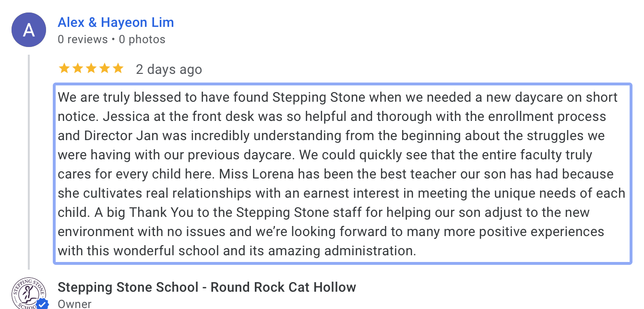644x309 pixels.
Task: Click the third star in the rating
Action: click(91, 69)
